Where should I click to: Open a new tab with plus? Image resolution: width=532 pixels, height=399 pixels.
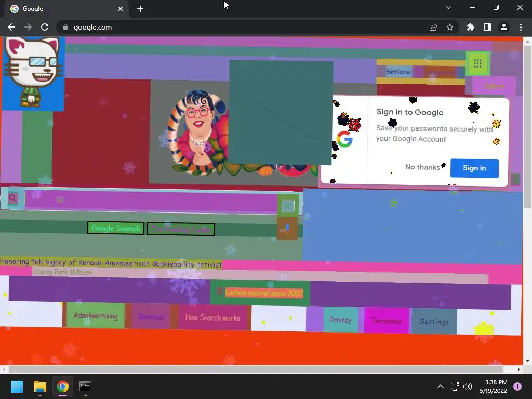(140, 9)
